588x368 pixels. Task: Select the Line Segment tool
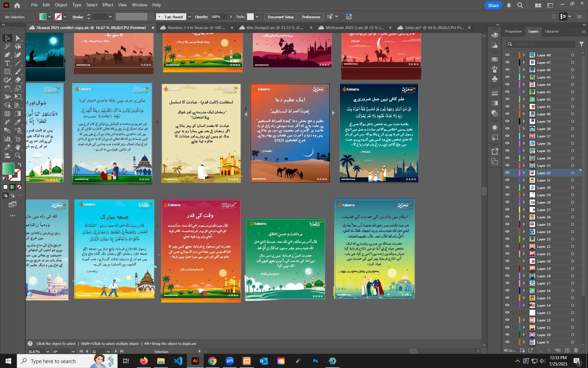(x=18, y=63)
